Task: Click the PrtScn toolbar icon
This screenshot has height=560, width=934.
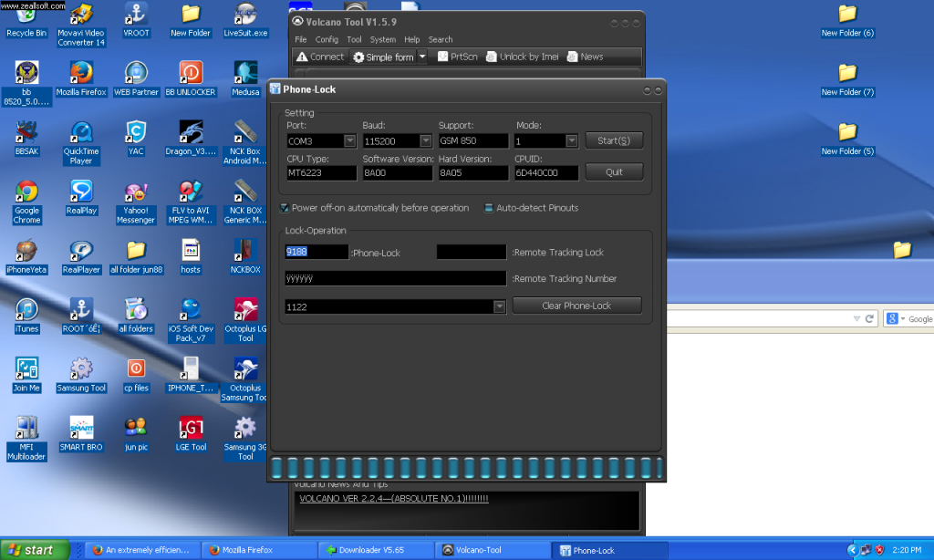Action: pos(442,57)
